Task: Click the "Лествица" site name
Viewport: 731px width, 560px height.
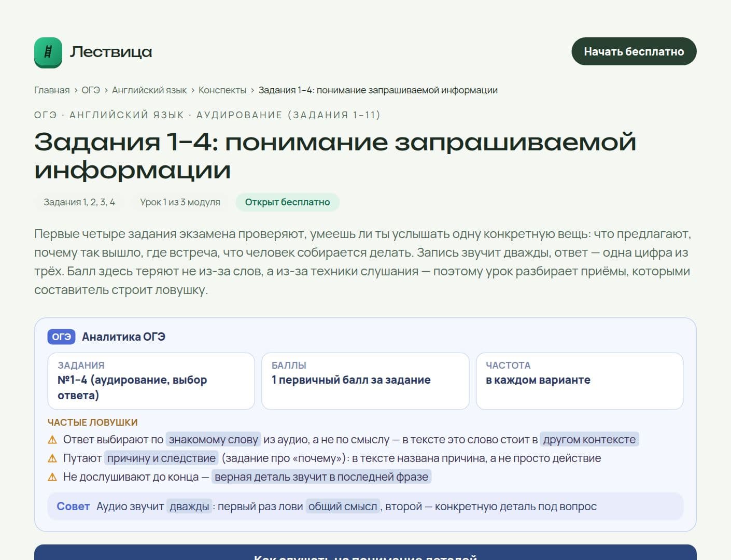Action: (x=111, y=52)
